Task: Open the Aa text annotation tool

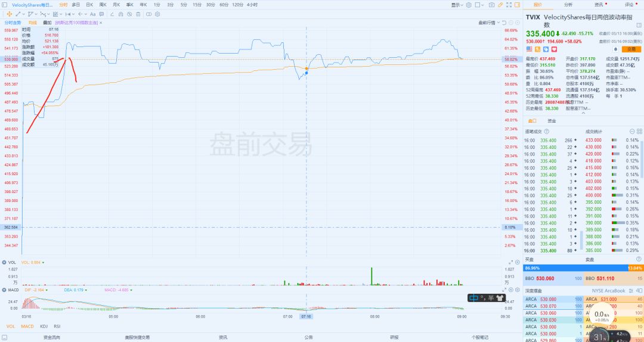Action: (92, 14)
